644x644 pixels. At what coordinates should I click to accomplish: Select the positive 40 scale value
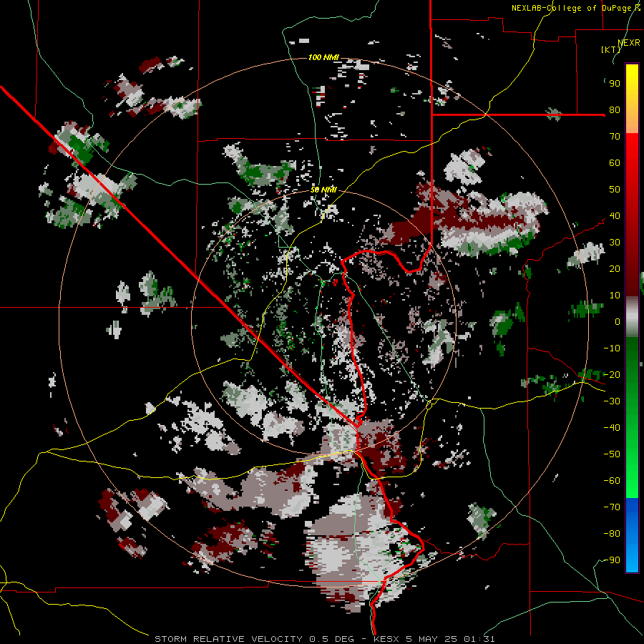pyautogui.click(x=615, y=216)
